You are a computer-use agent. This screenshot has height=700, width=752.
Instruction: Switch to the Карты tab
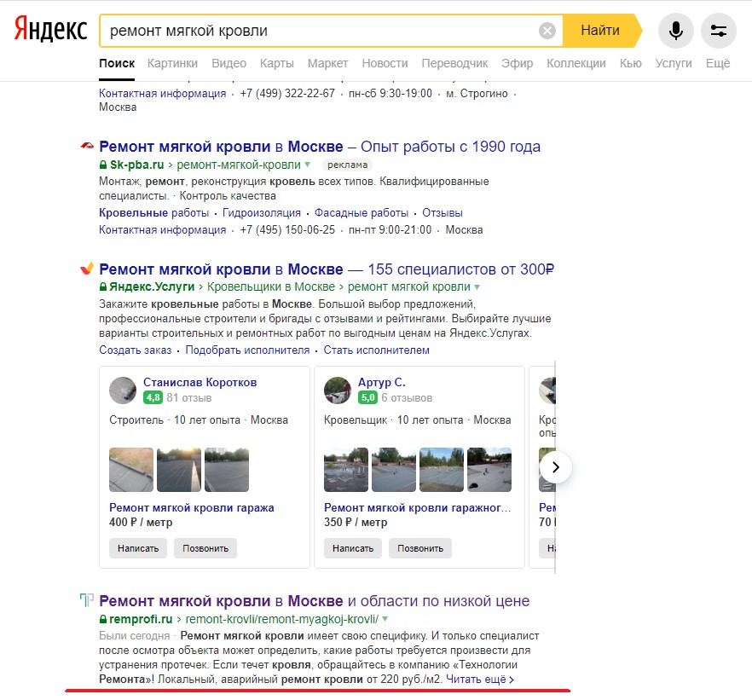click(277, 63)
